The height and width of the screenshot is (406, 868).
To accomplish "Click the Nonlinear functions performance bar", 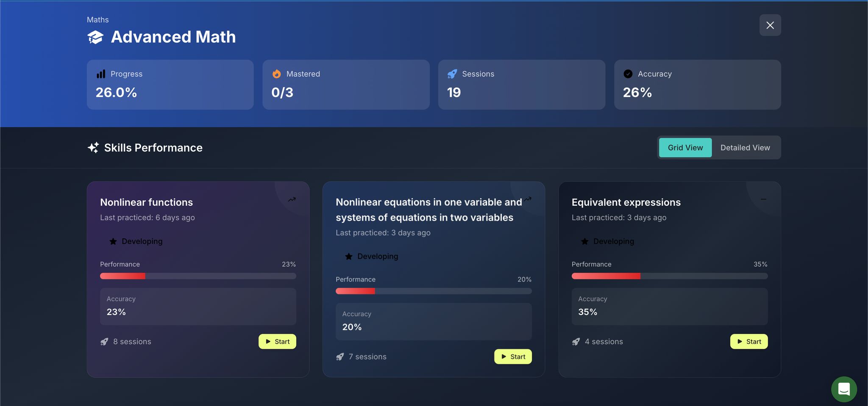I will coord(198,276).
